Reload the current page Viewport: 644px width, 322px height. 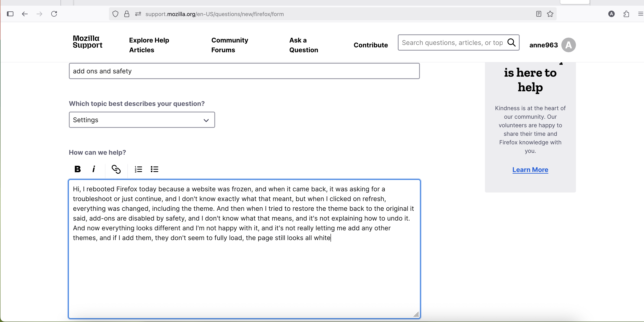pyautogui.click(x=54, y=14)
